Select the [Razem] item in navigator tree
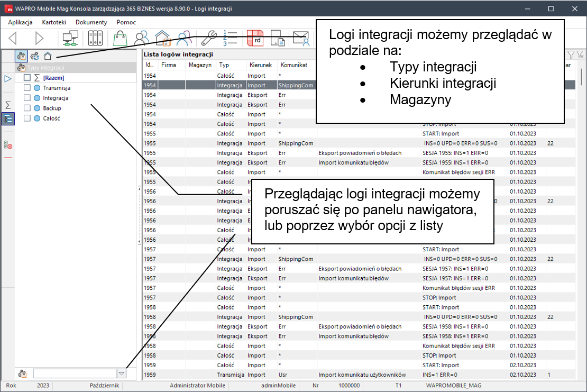Screen dimensions: 587x392 pos(53,78)
